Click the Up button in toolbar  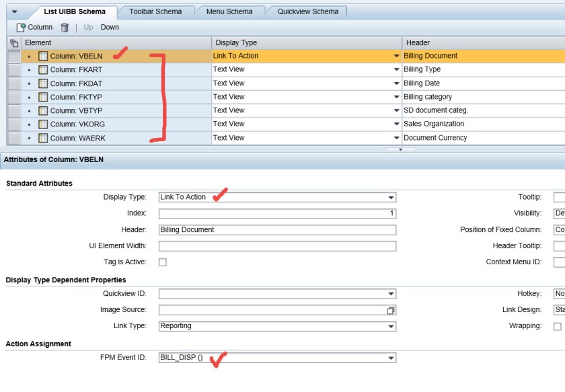click(88, 28)
